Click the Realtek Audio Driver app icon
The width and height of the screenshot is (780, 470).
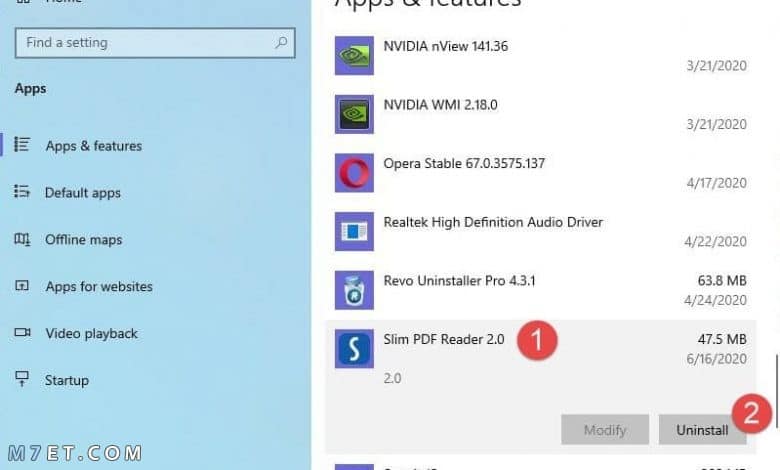354,232
